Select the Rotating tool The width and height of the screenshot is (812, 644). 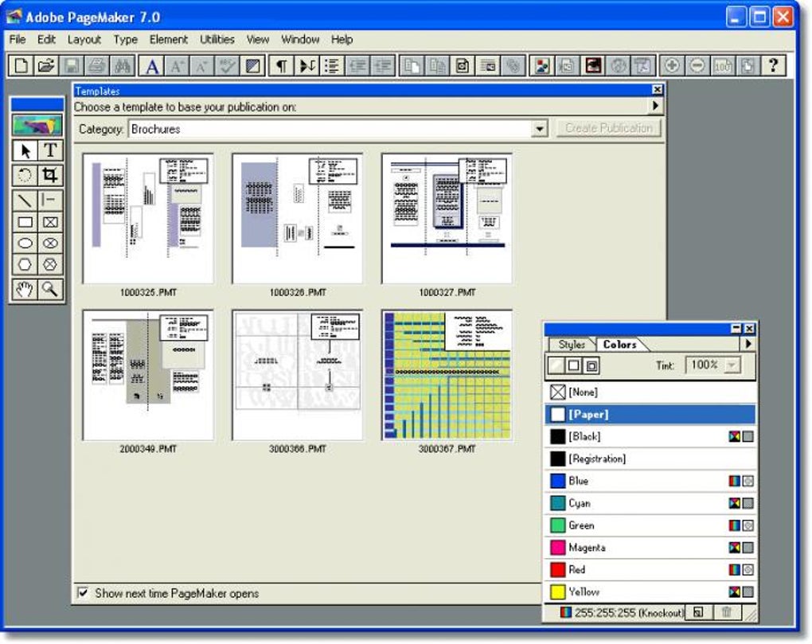[x=25, y=175]
